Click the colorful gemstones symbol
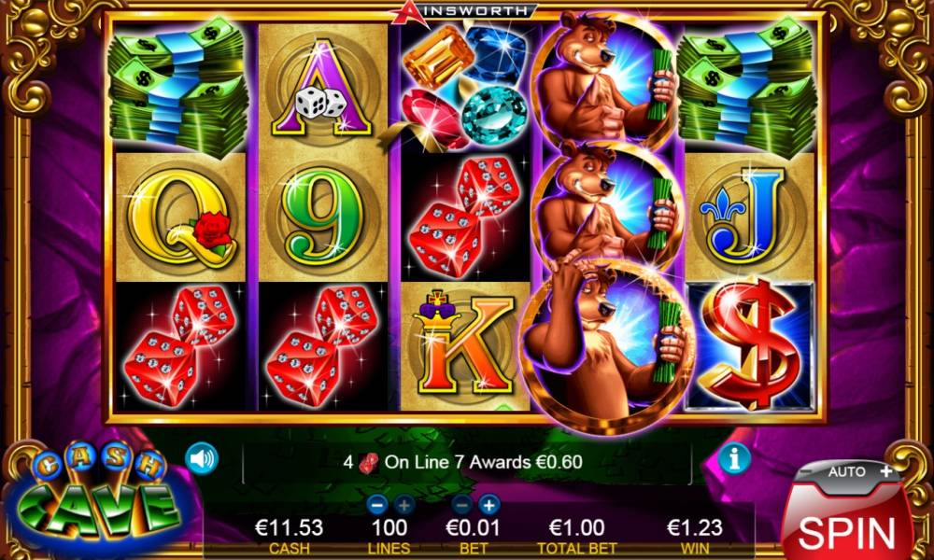The height and width of the screenshot is (560, 934). (x=465, y=88)
